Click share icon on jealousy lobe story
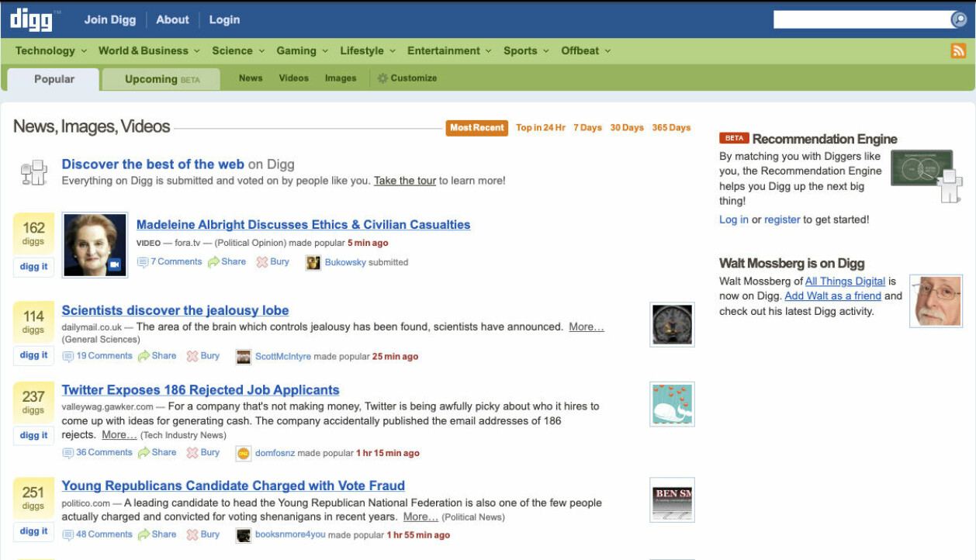Viewport: 976px width, 560px height. click(x=144, y=356)
